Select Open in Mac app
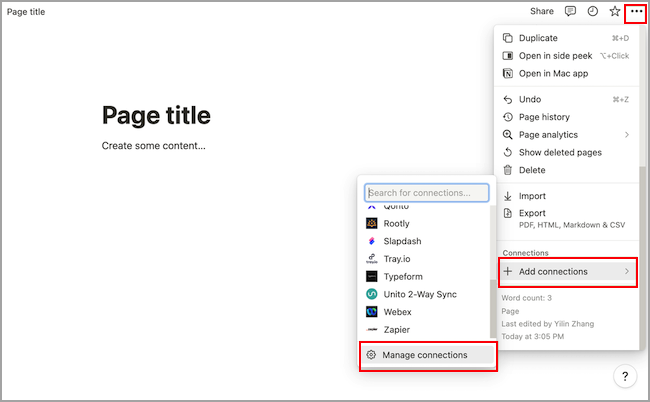Image resolution: width=650 pixels, height=402 pixels. coord(566,73)
